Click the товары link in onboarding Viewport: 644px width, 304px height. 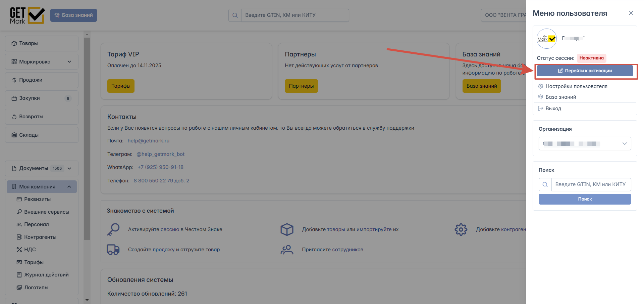(x=336, y=229)
